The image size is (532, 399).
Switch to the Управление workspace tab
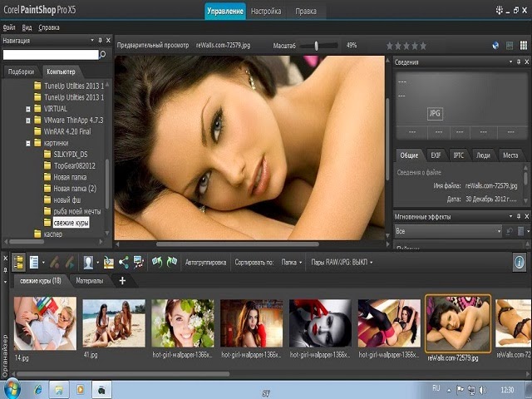pyautogui.click(x=225, y=11)
